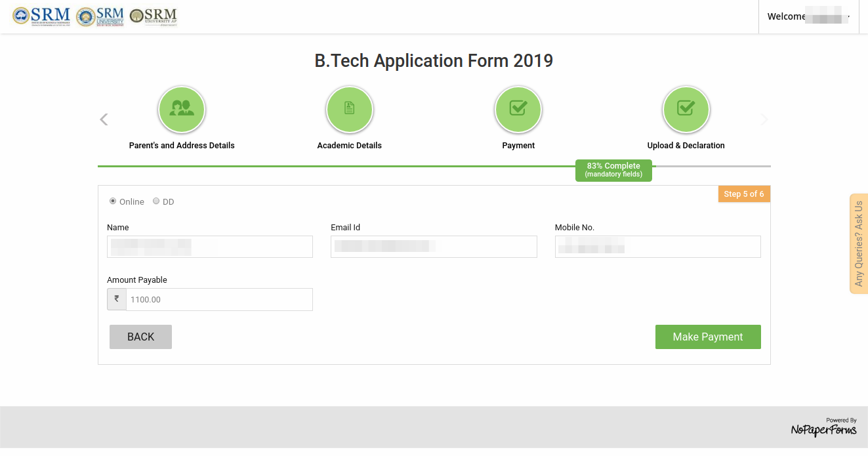The image size is (868, 456).
Task: Open the Upload & Declaration step icon
Action: tap(686, 109)
